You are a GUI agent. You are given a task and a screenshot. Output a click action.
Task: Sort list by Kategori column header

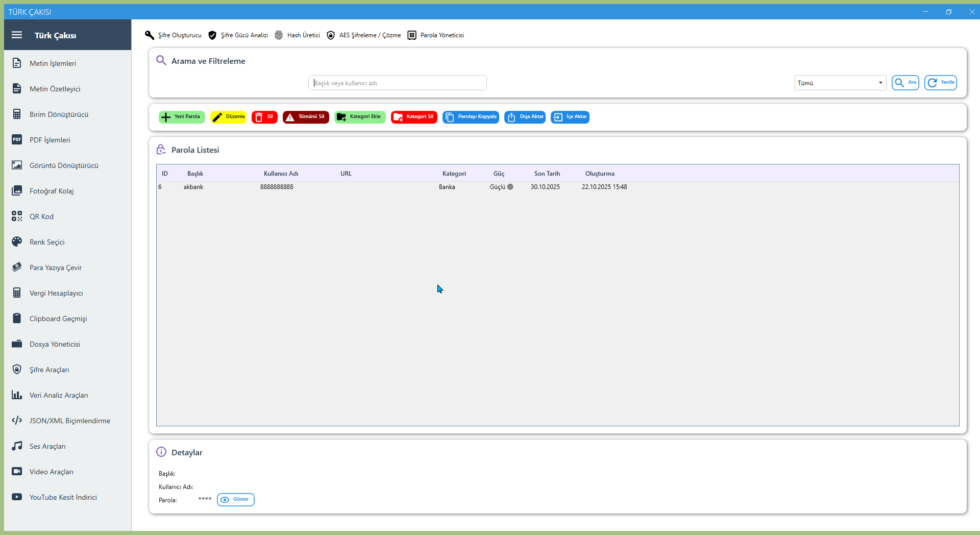[x=454, y=174]
